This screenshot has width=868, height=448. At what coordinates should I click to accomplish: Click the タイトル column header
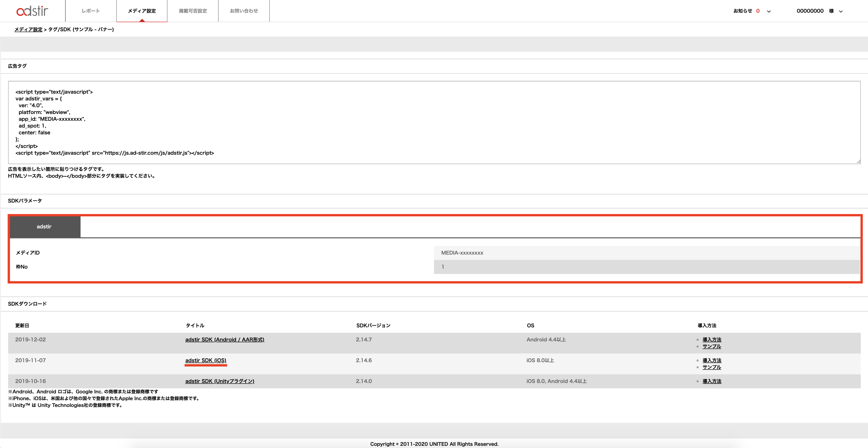pos(195,325)
